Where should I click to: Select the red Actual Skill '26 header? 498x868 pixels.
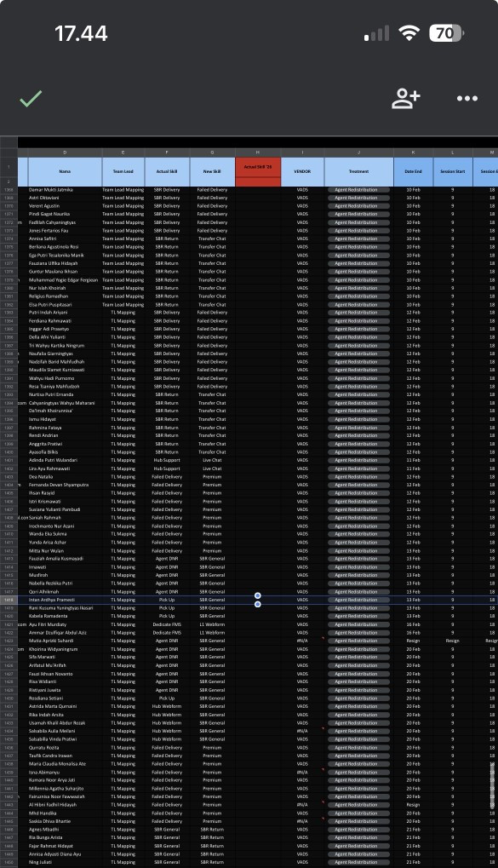click(258, 167)
